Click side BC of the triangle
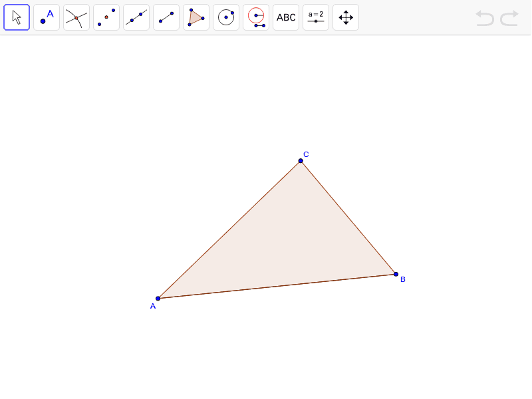Image resolution: width=532 pixels, height=399 pixels. point(348,217)
